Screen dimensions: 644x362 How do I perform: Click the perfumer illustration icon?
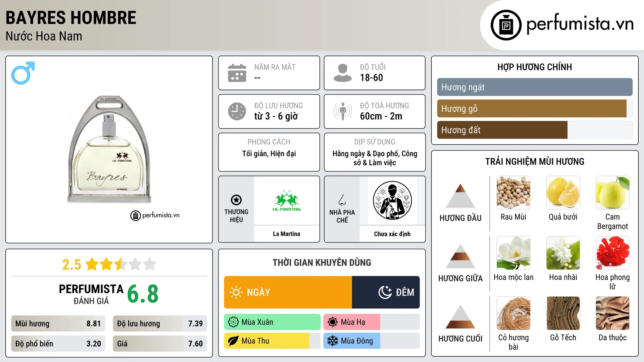pos(392,200)
